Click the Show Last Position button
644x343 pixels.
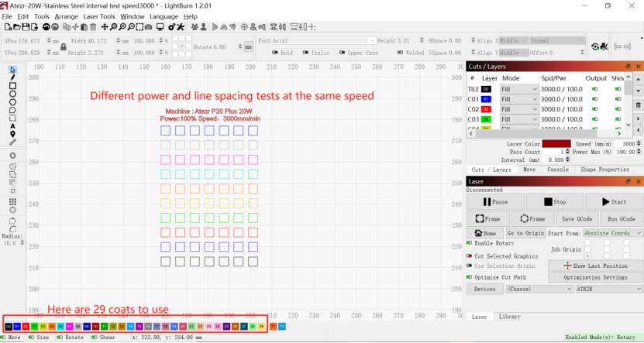tap(595, 266)
